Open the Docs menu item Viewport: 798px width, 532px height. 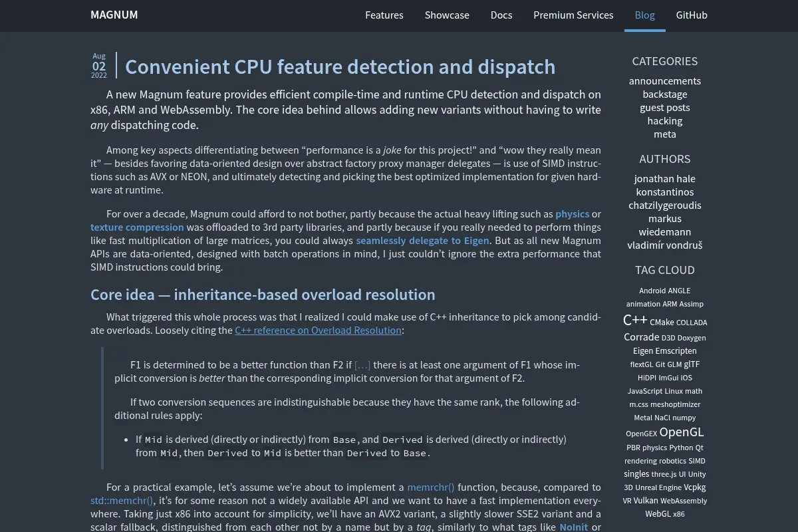[501, 15]
